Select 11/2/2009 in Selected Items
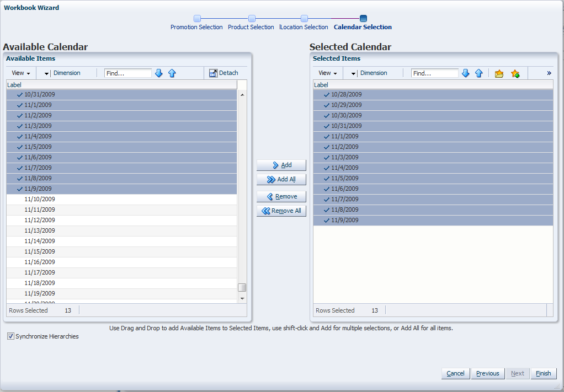 (433, 147)
